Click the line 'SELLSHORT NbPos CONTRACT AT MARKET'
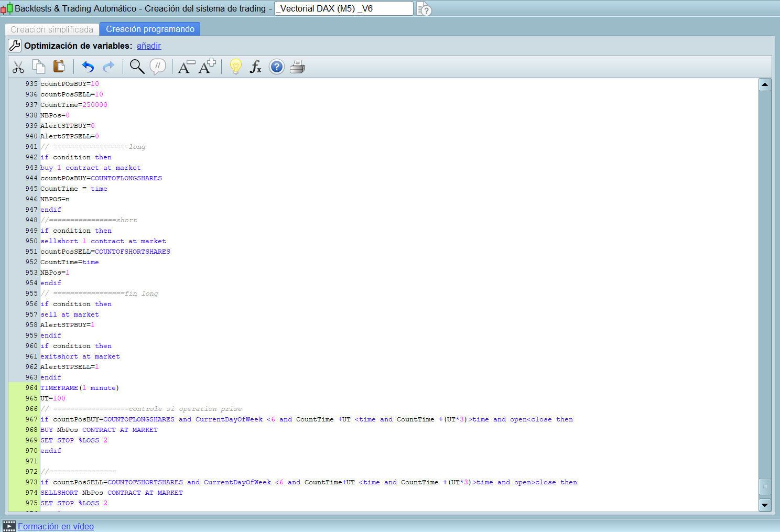Image resolution: width=780 pixels, height=532 pixels. (112, 493)
